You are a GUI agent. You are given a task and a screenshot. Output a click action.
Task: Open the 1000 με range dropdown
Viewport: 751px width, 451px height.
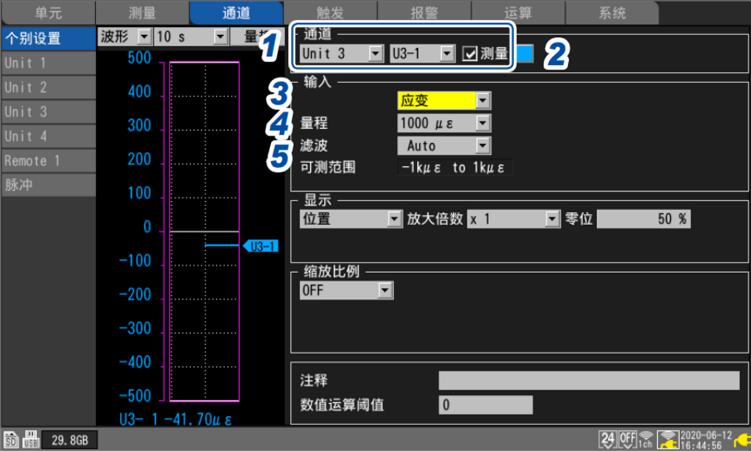pos(443,123)
